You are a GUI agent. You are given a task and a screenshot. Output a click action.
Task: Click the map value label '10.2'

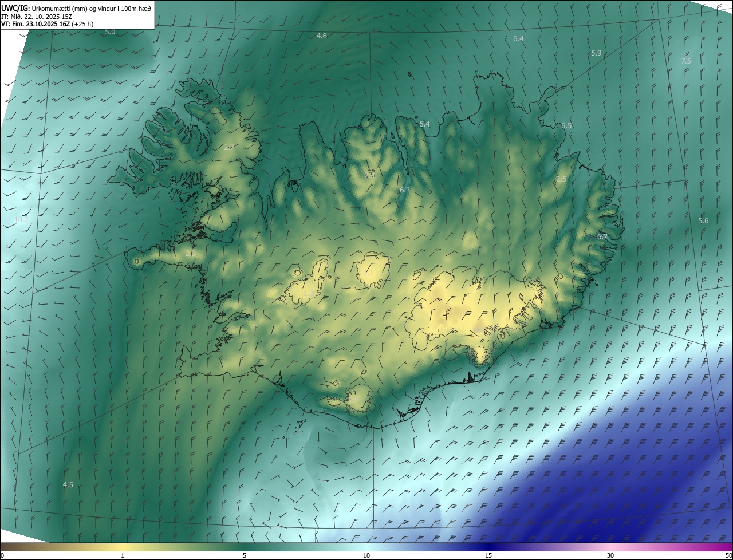coord(21,220)
